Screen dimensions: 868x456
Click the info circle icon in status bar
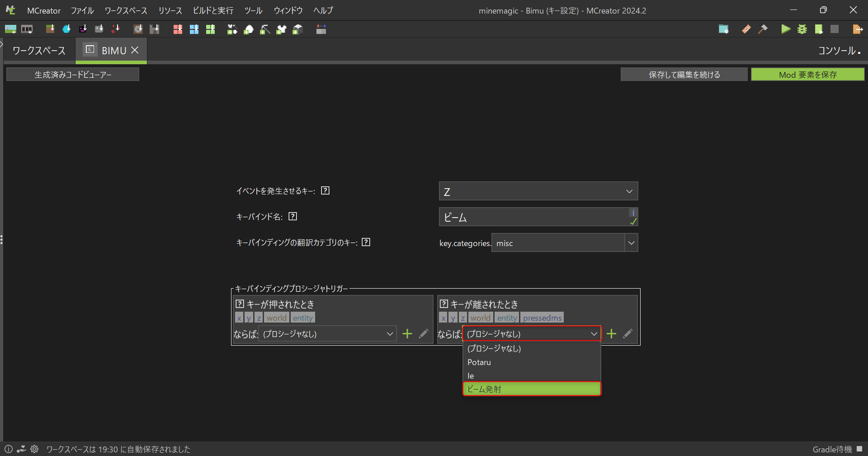[x=9, y=449]
